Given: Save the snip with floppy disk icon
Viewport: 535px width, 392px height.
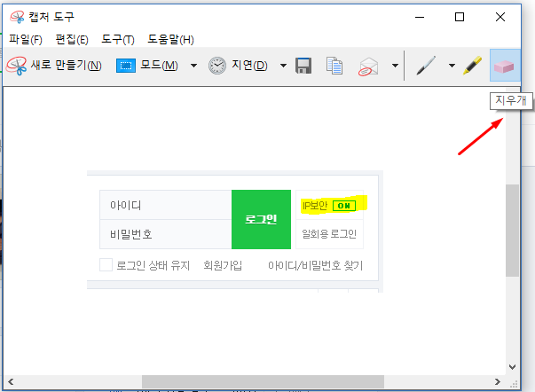Looking at the screenshot, I should (303, 66).
